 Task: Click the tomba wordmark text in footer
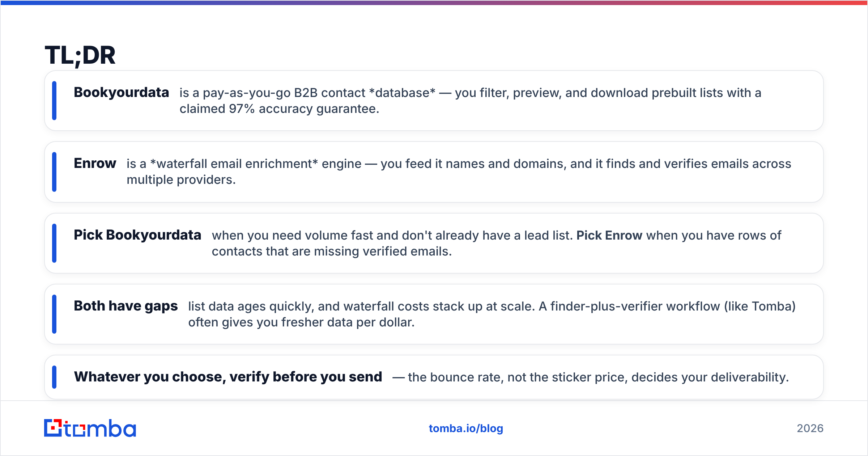pyautogui.click(x=101, y=428)
